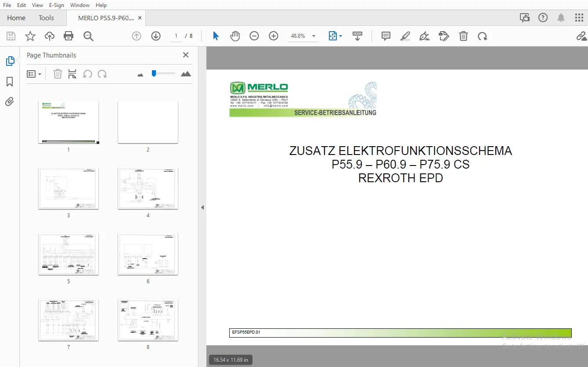The image size is (588, 367).
Task: Rotate the page clockwise from toolbar
Action: [x=483, y=36]
